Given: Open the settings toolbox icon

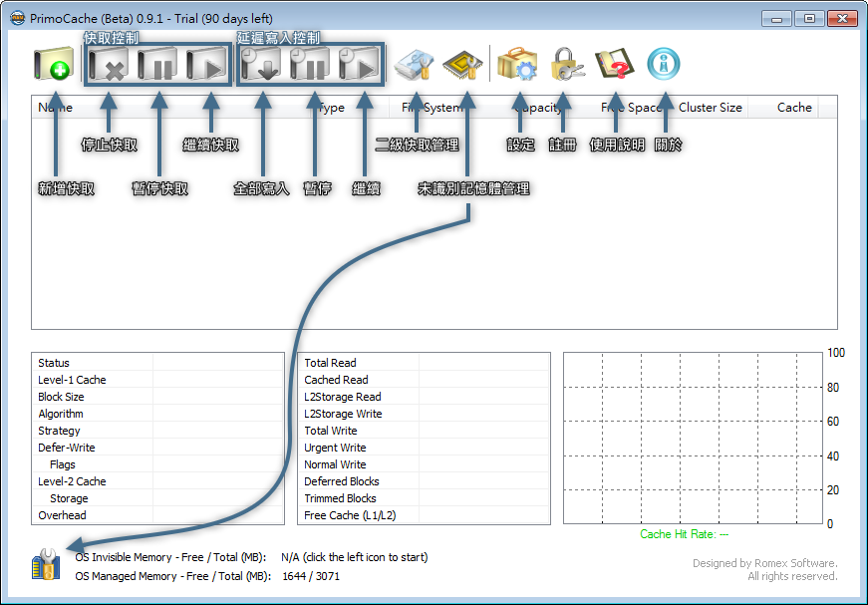Looking at the screenshot, I should coord(517,64).
